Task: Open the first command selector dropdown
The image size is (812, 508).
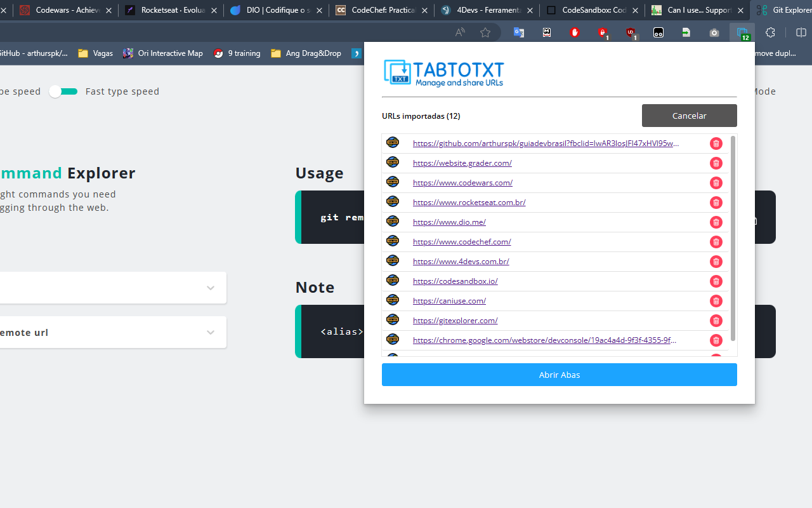Action: pyautogui.click(x=211, y=288)
